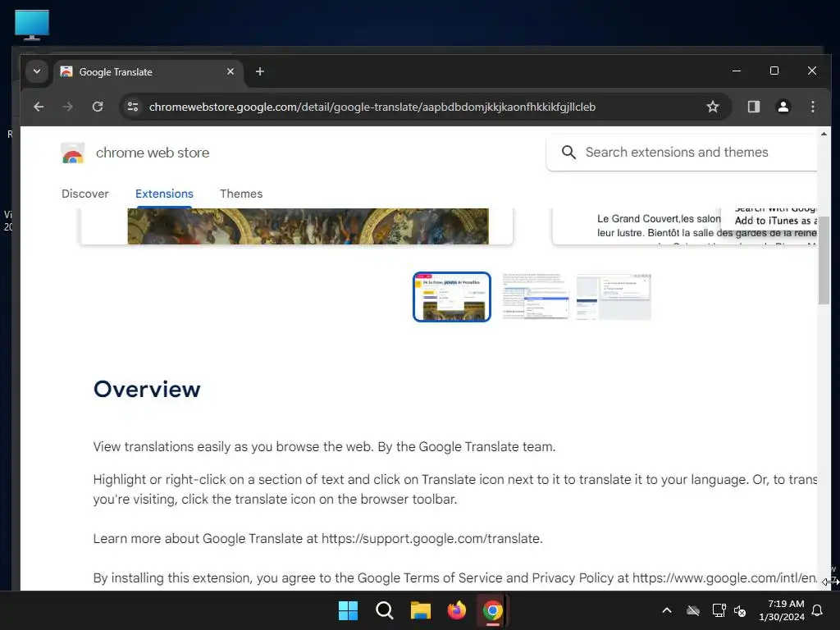Open the Windows Start menu

(348, 610)
